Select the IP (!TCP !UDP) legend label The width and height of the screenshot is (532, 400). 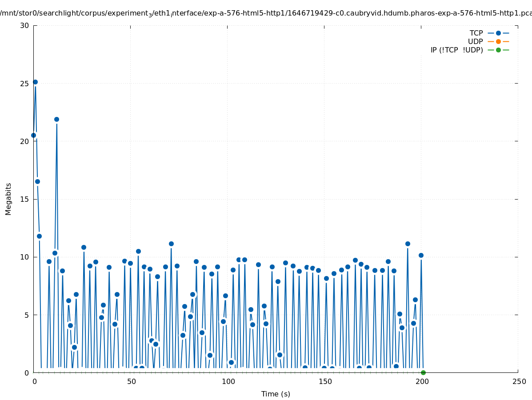tap(456, 50)
